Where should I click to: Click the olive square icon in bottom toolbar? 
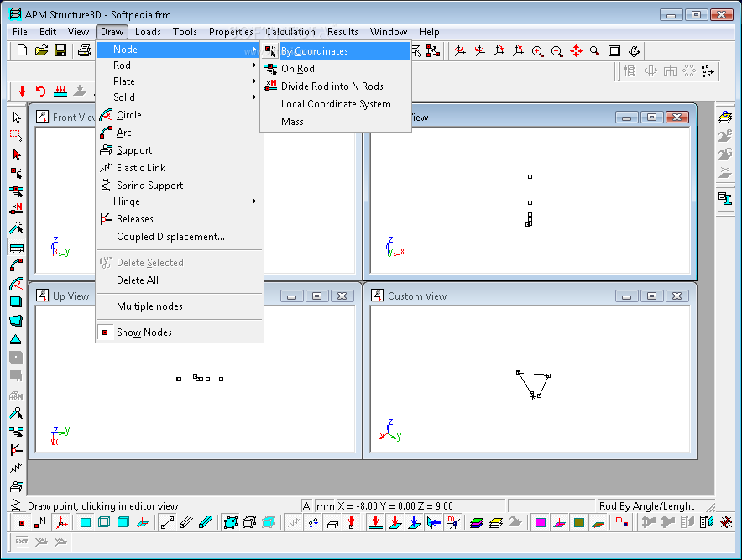coord(578,522)
